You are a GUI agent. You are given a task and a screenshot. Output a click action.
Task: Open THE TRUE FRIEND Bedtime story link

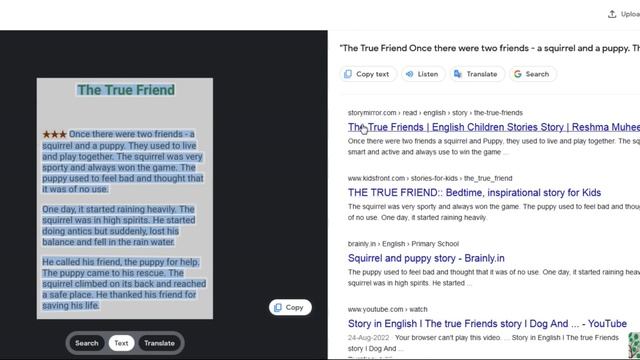(x=474, y=192)
